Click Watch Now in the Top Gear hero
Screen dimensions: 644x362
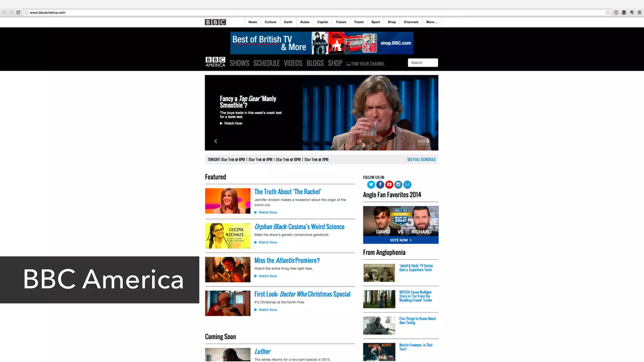point(231,123)
